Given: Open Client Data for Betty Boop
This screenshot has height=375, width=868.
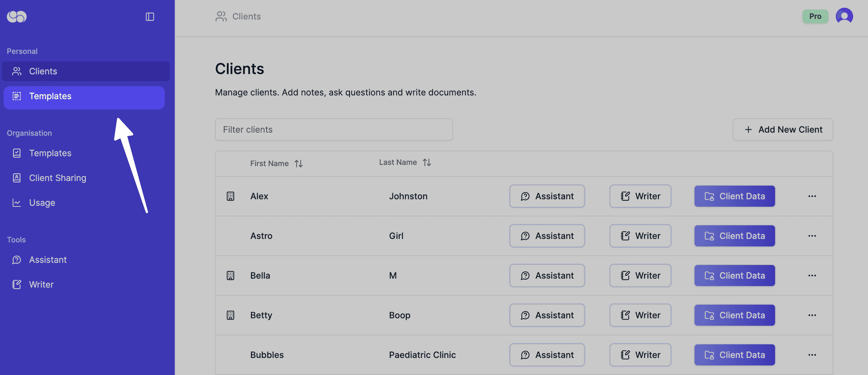Looking at the screenshot, I should point(735,316).
